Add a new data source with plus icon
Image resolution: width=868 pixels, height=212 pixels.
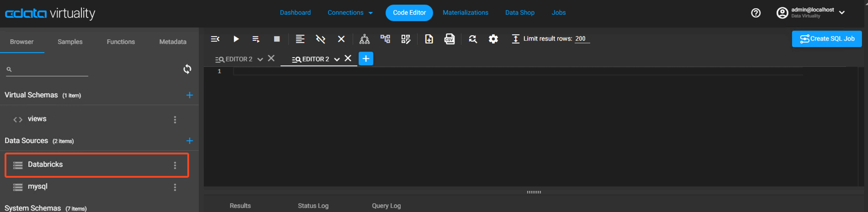pyautogui.click(x=190, y=141)
